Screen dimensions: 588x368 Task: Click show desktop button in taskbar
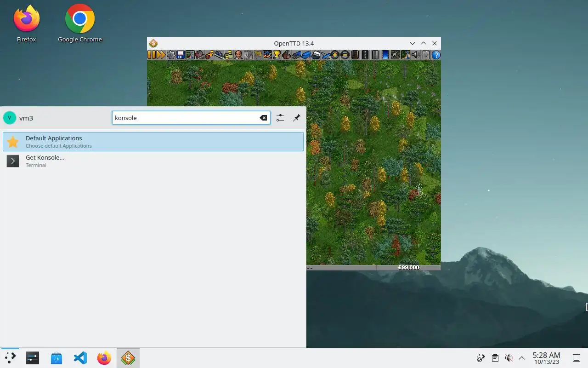click(577, 358)
